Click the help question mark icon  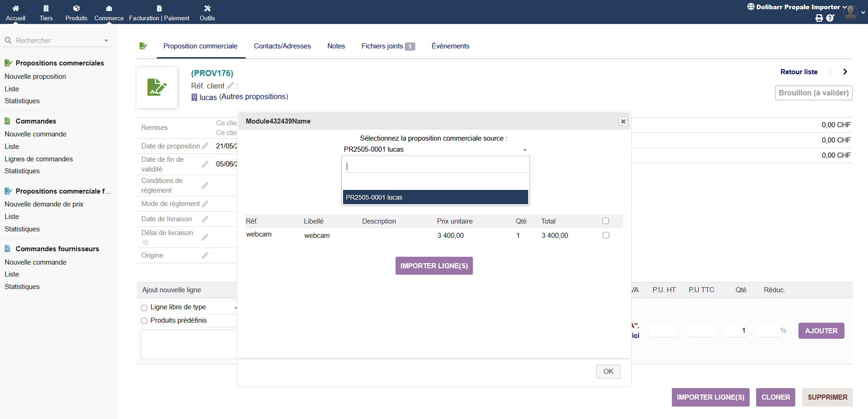[x=830, y=18]
